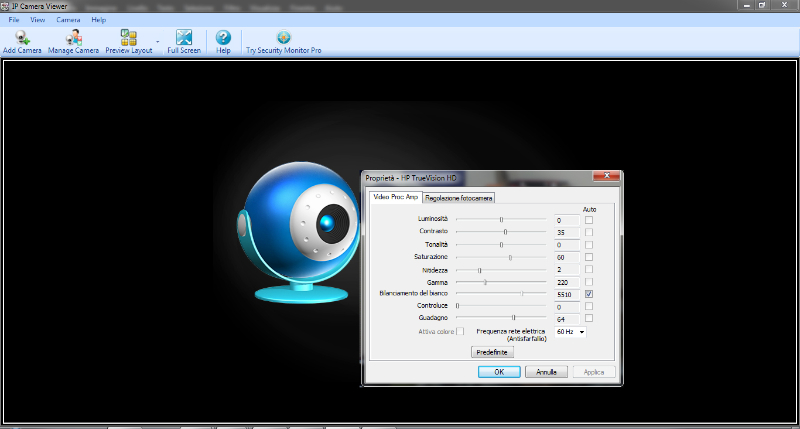Click the Gamma value field
This screenshot has width=800, height=429.
point(566,282)
